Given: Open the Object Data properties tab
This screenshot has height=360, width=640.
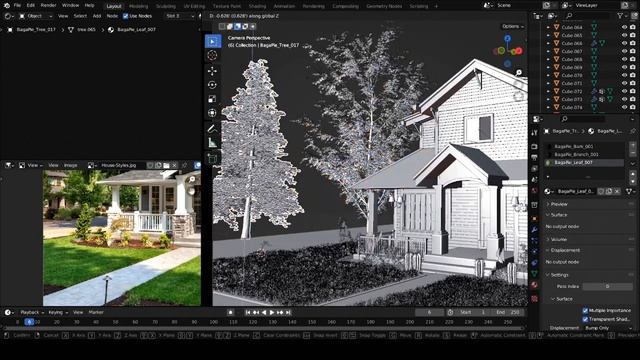Looking at the screenshot, I should (x=534, y=273).
